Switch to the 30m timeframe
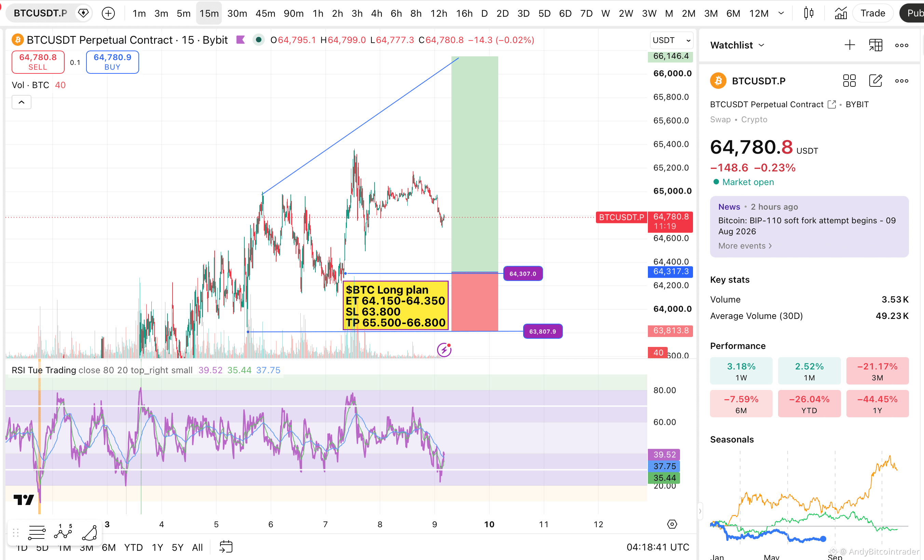The width and height of the screenshot is (924, 560). click(237, 14)
